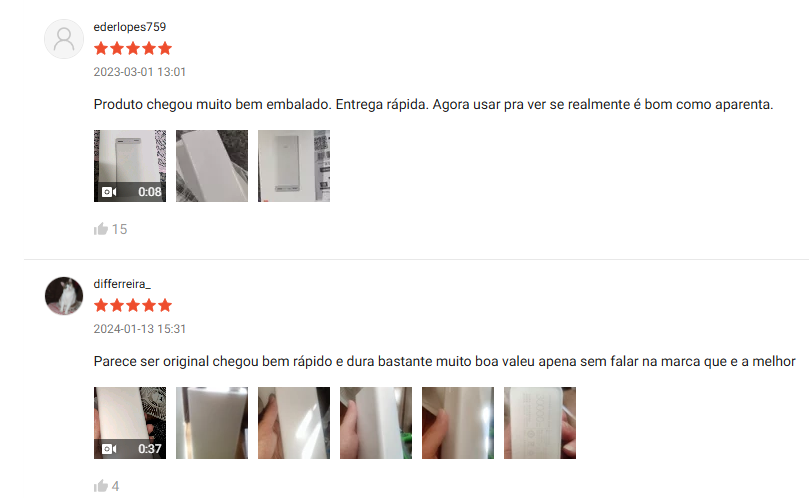View differreira_'s photo with green object
The image size is (809, 498).
pyautogui.click(x=376, y=423)
